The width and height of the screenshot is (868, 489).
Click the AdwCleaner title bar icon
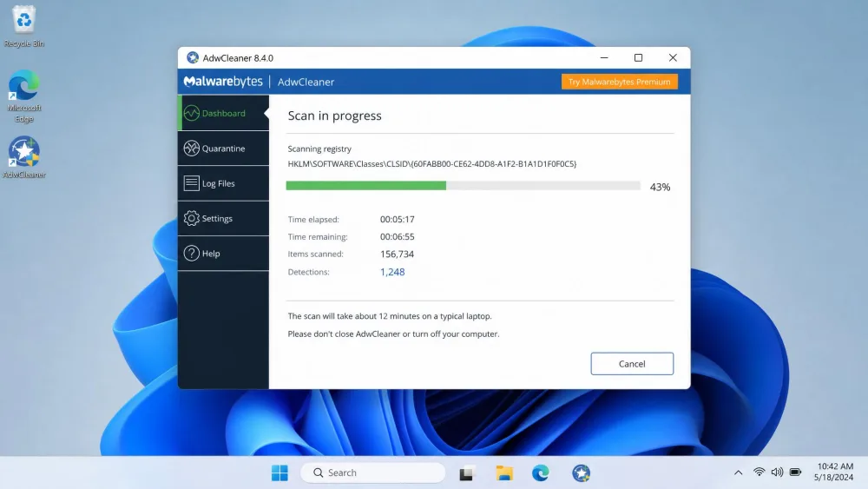click(193, 57)
